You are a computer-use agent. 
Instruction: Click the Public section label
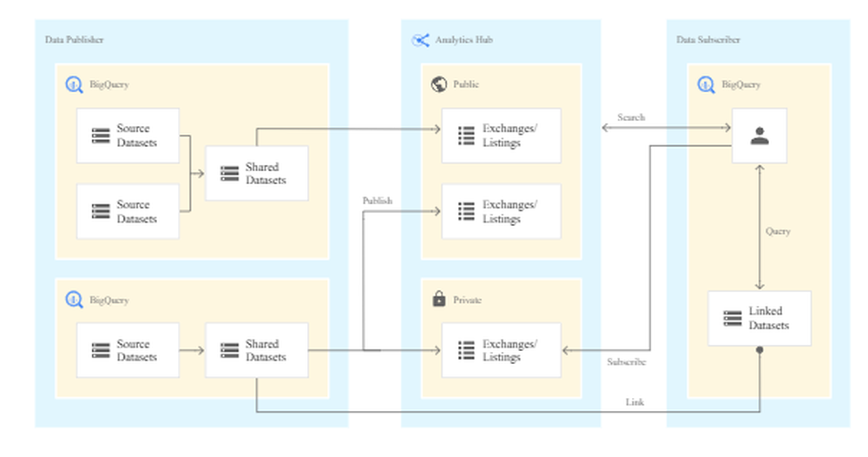click(466, 84)
